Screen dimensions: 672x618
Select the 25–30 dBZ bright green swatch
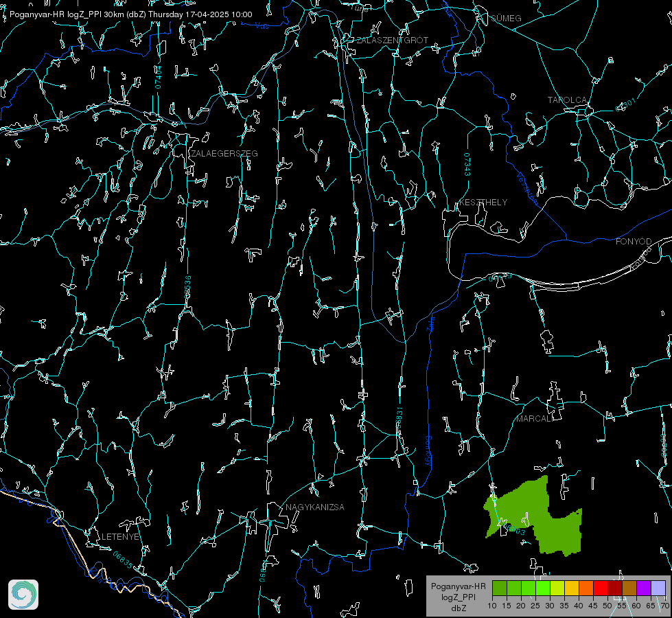pyautogui.click(x=543, y=588)
